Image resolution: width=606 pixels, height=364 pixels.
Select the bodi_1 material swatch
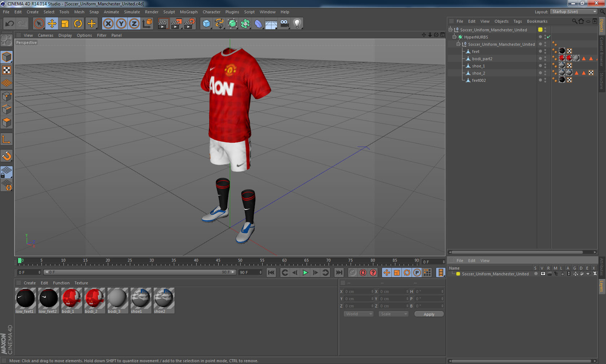(71, 300)
